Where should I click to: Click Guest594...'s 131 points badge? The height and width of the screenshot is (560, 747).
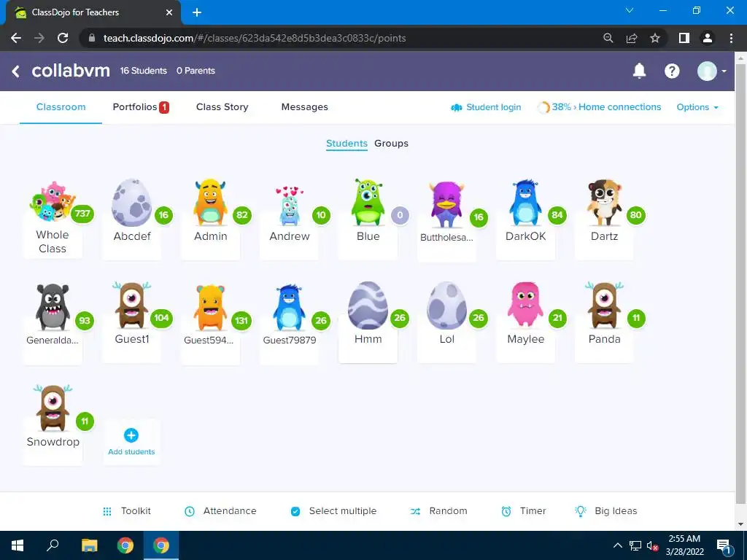(241, 321)
